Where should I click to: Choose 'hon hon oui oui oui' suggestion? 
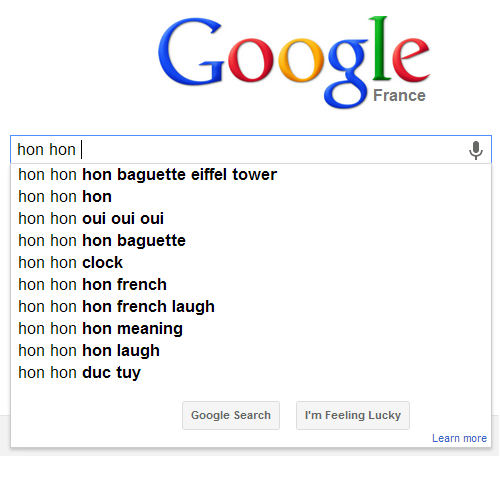pyautogui.click(x=251, y=219)
